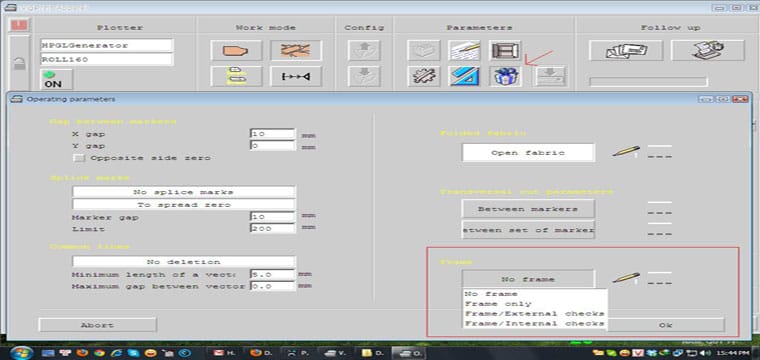The height and width of the screenshot is (360, 760).
Task: Open the printer follow up icon
Action: tap(707, 50)
